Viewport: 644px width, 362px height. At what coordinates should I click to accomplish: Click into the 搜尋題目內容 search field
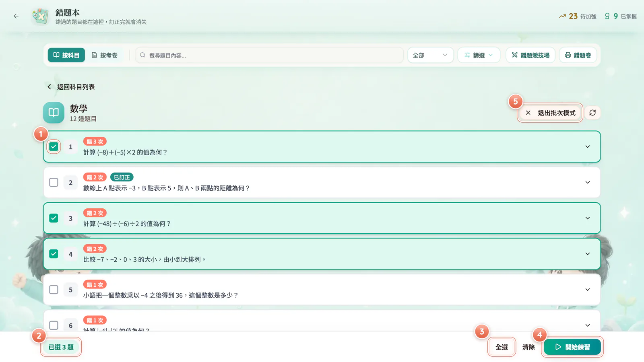(x=269, y=55)
